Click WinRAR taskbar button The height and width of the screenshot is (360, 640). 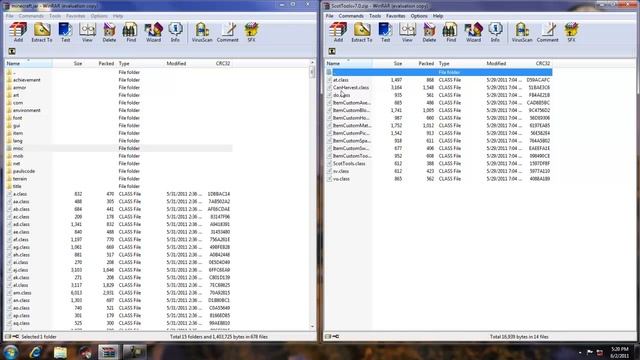(x=109, y=352)
